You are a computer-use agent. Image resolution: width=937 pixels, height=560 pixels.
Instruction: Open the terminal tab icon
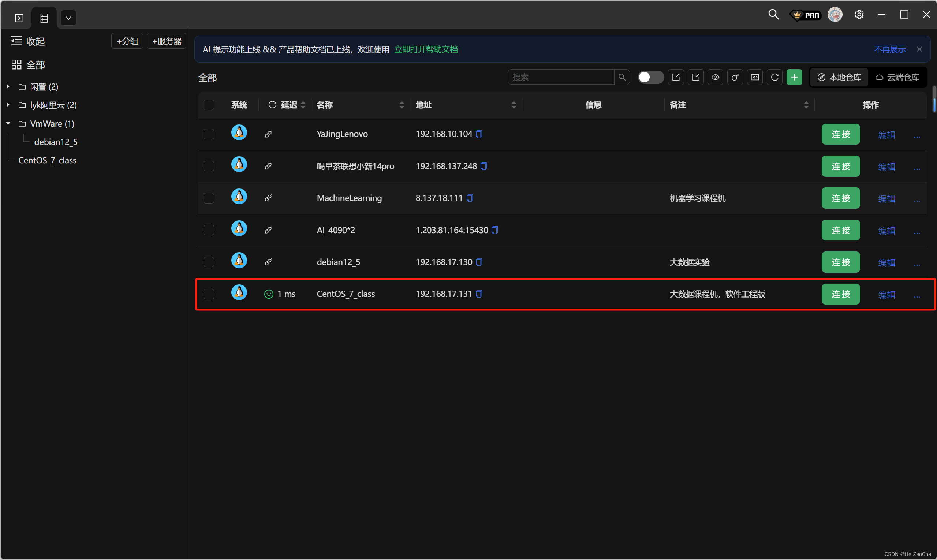[x=19, y=18]
